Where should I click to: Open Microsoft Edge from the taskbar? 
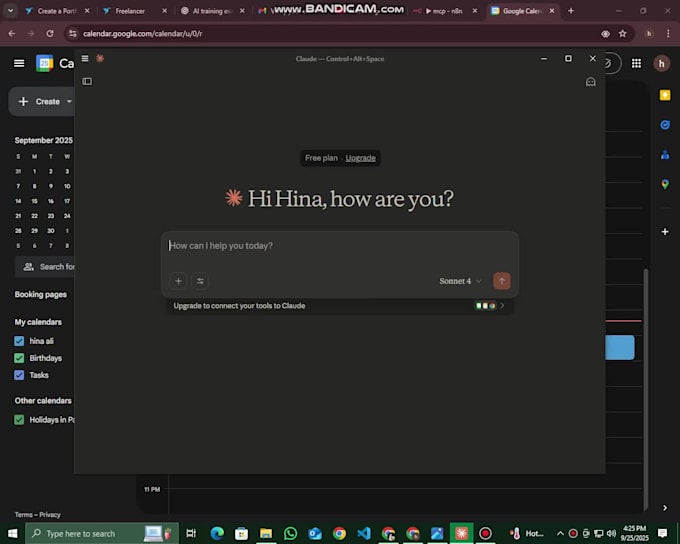[x=217, y=533]
